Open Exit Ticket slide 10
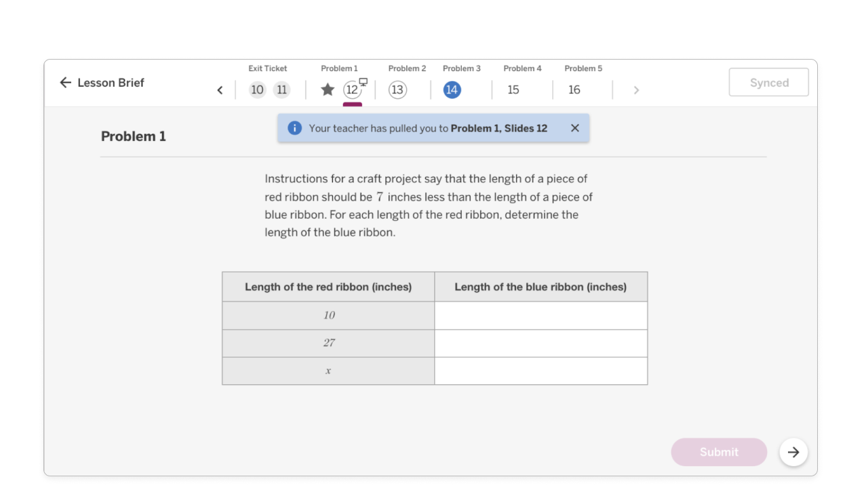The image size is (868, 498). pos(257,89)
